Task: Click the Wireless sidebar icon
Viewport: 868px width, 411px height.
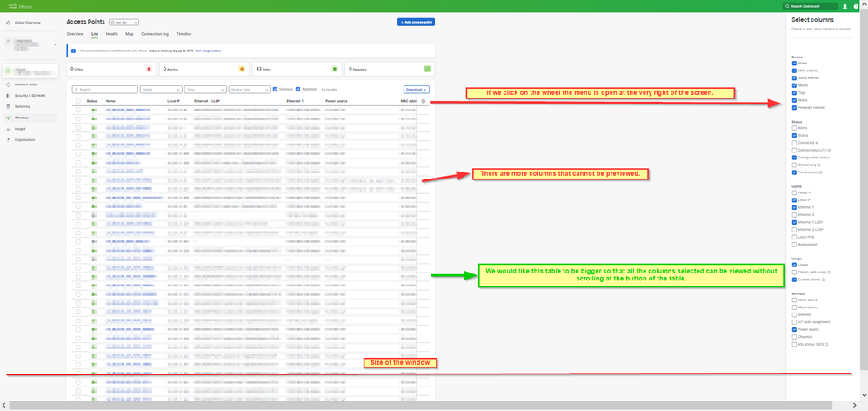Action: click(9, 118)
